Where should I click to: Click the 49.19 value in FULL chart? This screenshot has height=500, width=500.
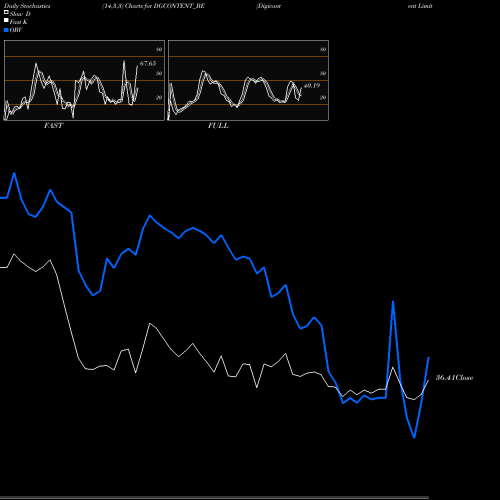tap(312, 86)
